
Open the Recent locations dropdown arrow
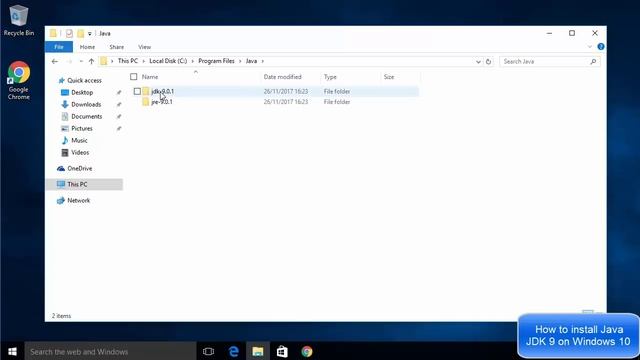(x=81, y=61)
